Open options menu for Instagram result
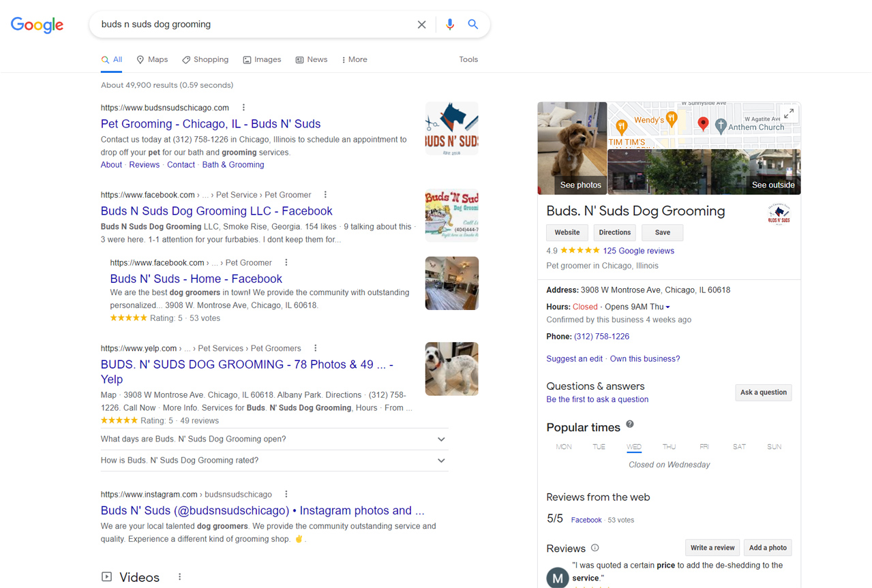This screenshot has height=588, width=872. tap(286, 494)
